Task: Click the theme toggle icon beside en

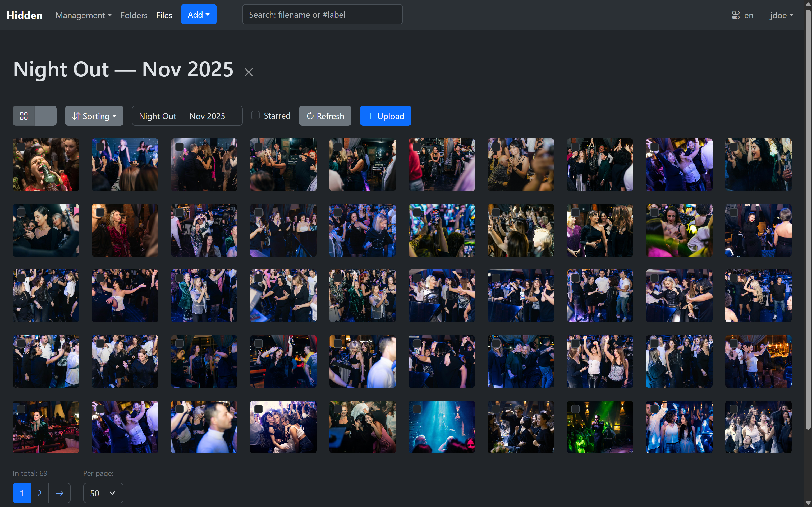Action: coord(736,15)
